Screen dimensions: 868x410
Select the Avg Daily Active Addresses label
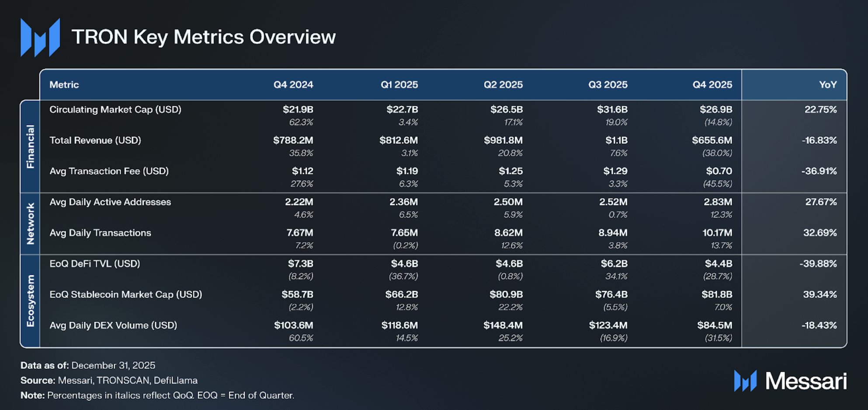(x=110, y=202)
